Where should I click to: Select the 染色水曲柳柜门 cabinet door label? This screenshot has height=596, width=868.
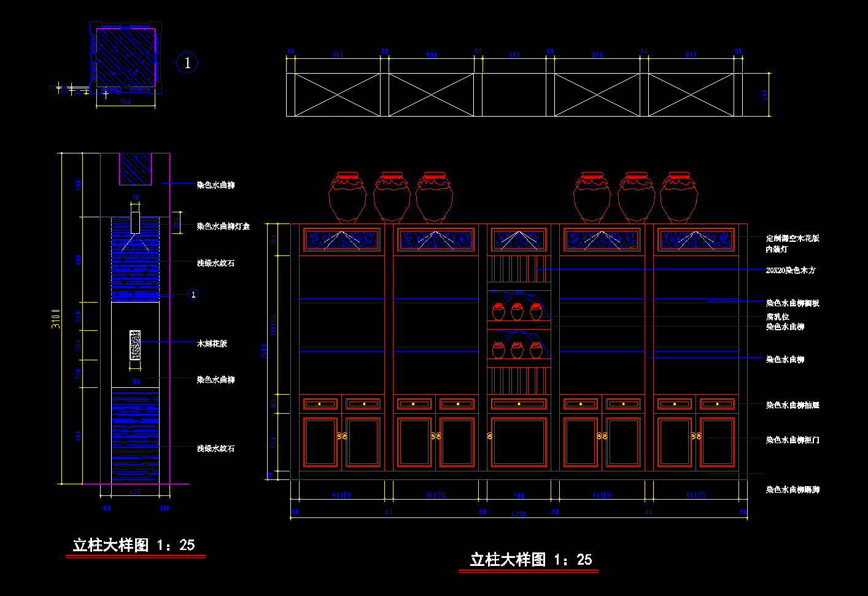point(792,440)
